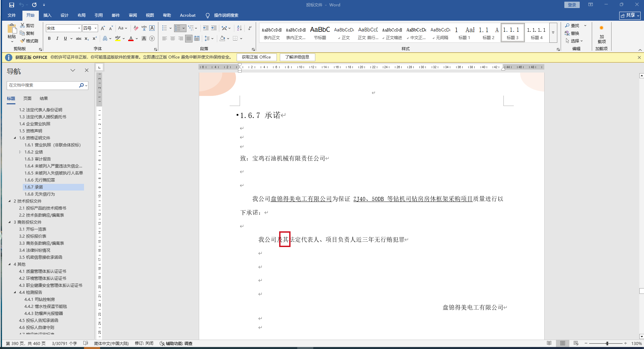Viewport: 644px width, 349px height.
Task: Toggle Bold formatting
Action: 49,38
